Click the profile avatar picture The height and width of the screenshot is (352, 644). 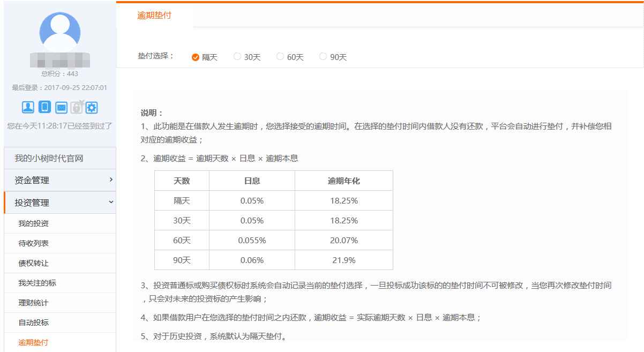60,32
